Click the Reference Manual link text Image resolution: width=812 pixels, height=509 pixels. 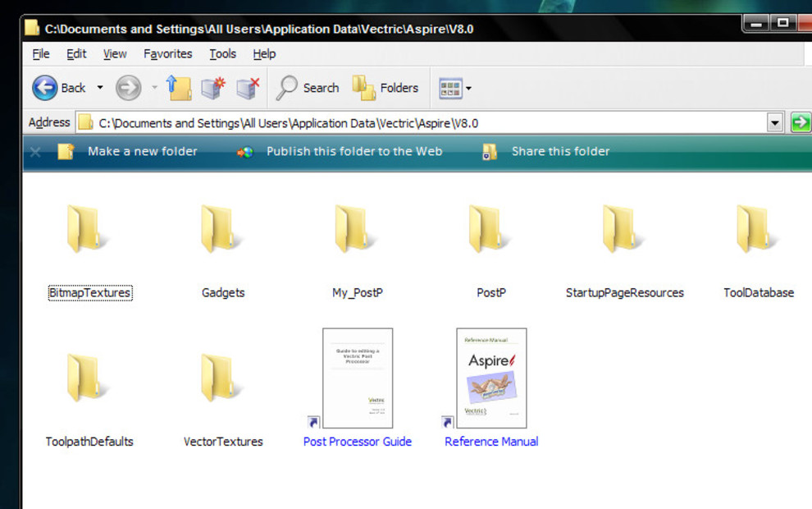(x=491, y=442)
